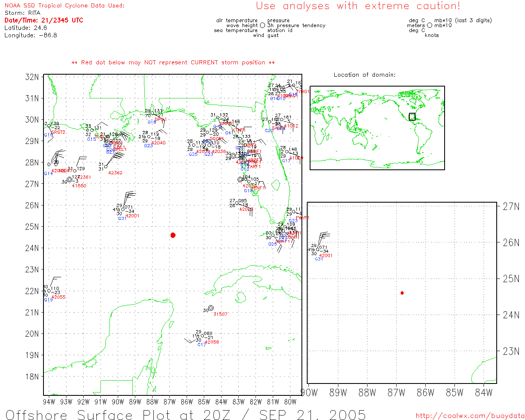Click the 'Use analyses with extreme caution!' warning
This screenshot has height=420, width=525.
tap(358, 6)
